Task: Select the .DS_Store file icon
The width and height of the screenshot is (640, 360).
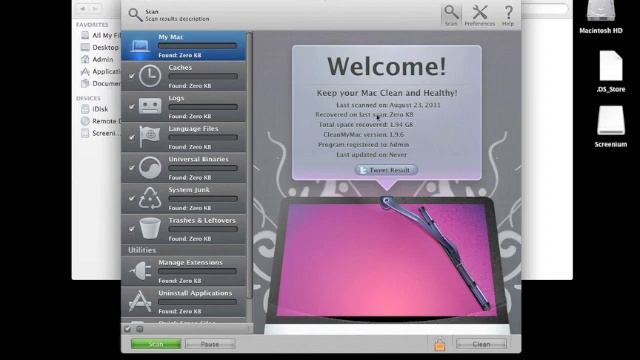Action: coord(611,66)
